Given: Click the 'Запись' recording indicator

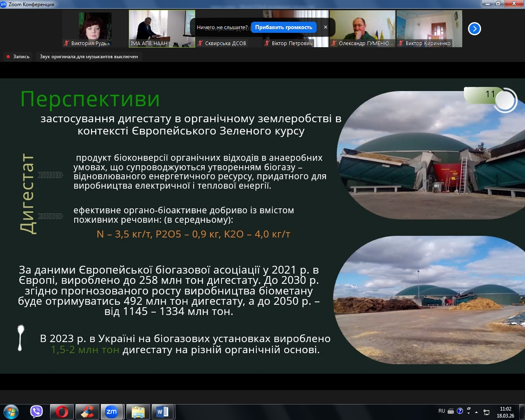Looking at the screenshot, I should point(18,57).
